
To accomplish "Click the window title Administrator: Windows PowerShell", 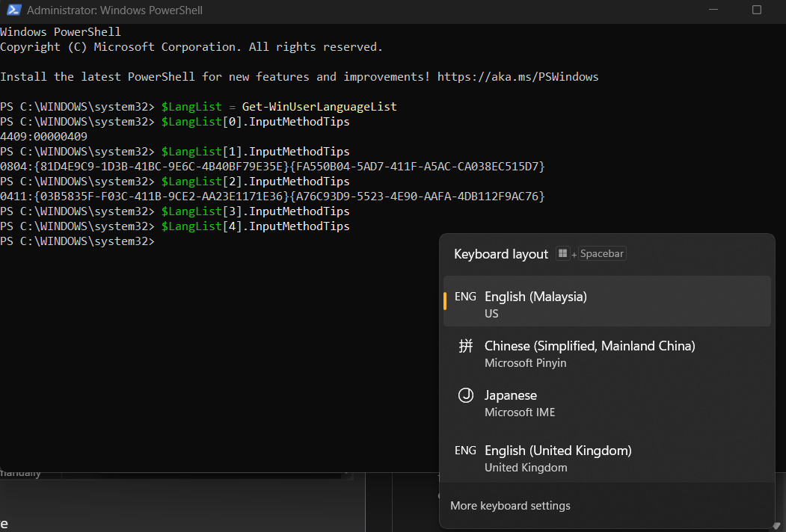I will coord(114,10).
